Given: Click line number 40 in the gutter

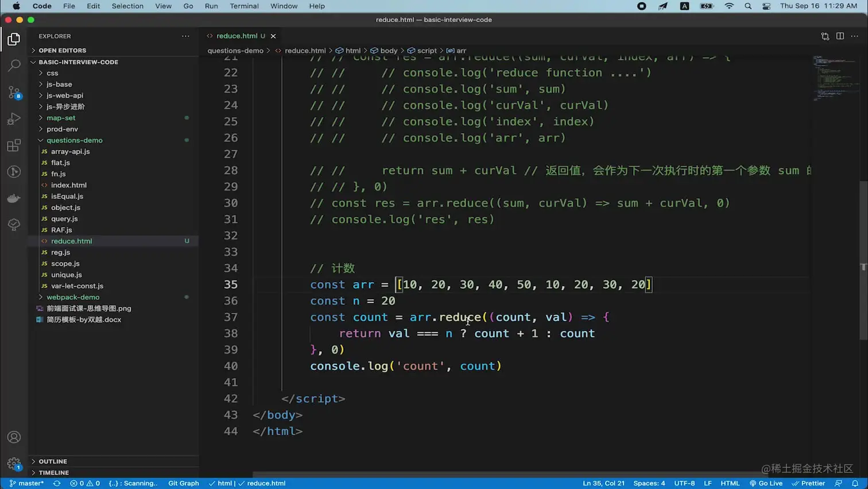Looking at the screenshot, I should coord(231,366).
